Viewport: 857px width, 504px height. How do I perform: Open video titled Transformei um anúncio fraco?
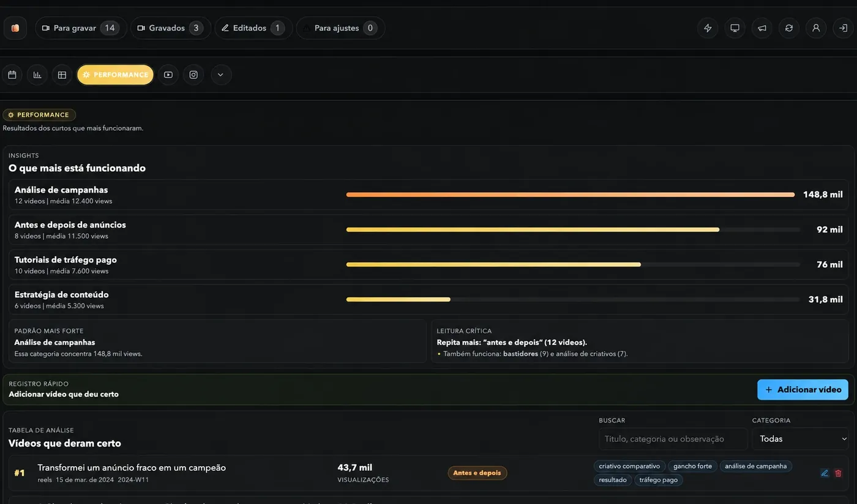coord(132,467)
